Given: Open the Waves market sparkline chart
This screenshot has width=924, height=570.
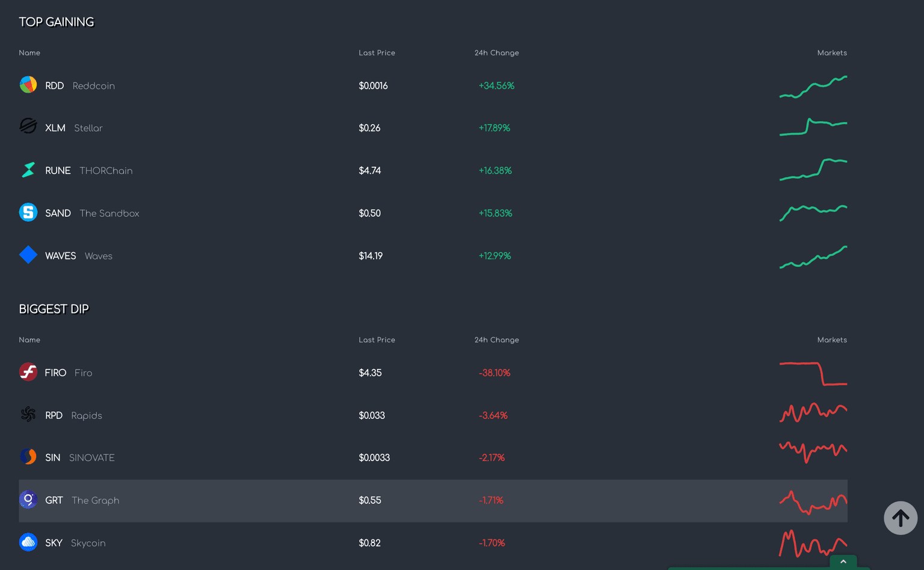Looking at the screenshot, I should click(813, 257).
